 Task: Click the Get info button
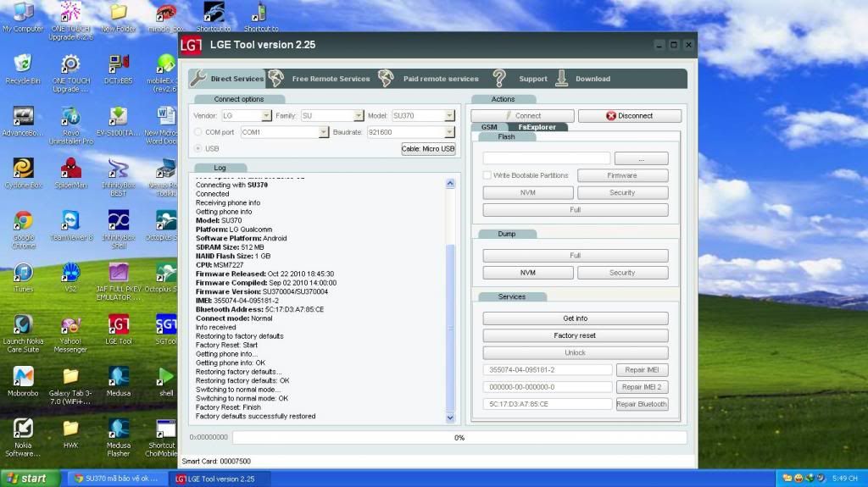(576, 318)
